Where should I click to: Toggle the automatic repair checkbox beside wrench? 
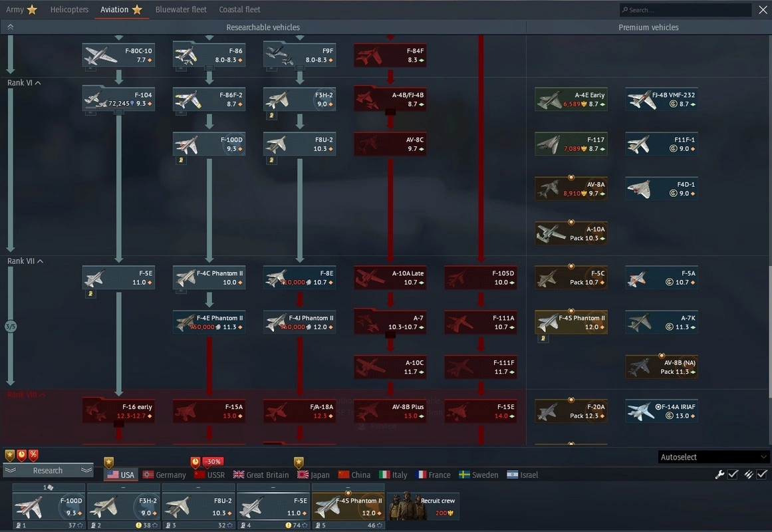coord(733,474)
